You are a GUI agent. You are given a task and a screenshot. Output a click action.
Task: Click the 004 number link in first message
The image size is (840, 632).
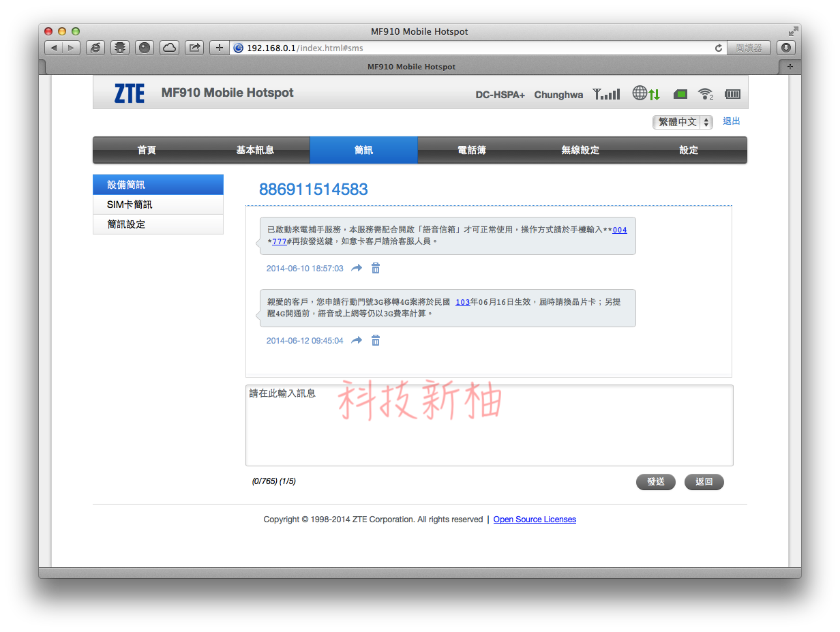pyautogui.click(x=620, y=230)
